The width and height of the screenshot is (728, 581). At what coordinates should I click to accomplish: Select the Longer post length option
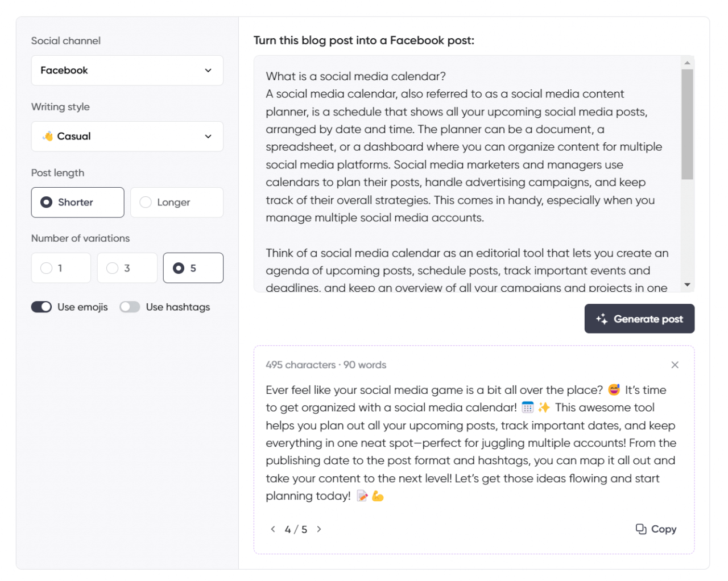(176, 202)
